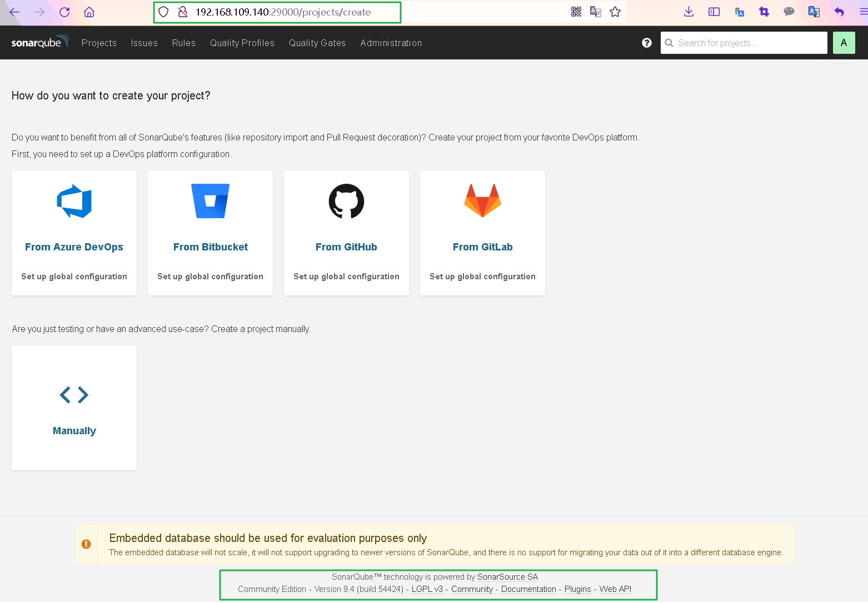Screen dimensions: 868x603
Task: Open the Issues menu
Action: [x=144, y=43]
